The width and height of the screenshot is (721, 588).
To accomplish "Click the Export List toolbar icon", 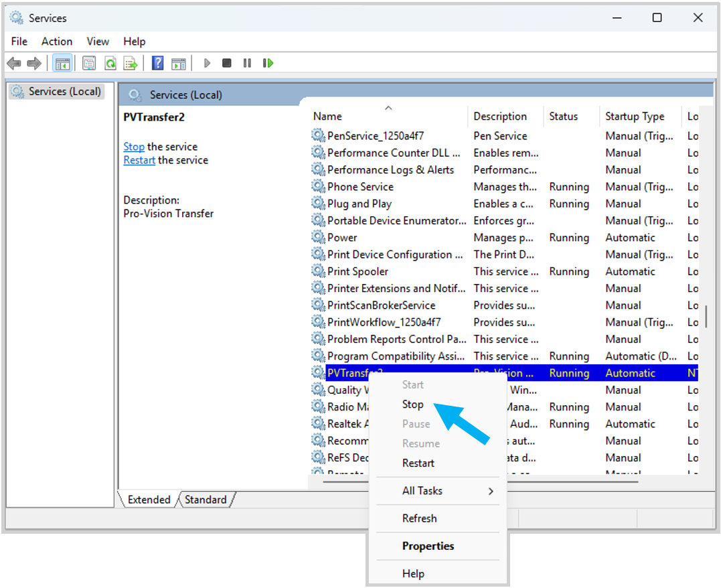I will tap(131, 63).
